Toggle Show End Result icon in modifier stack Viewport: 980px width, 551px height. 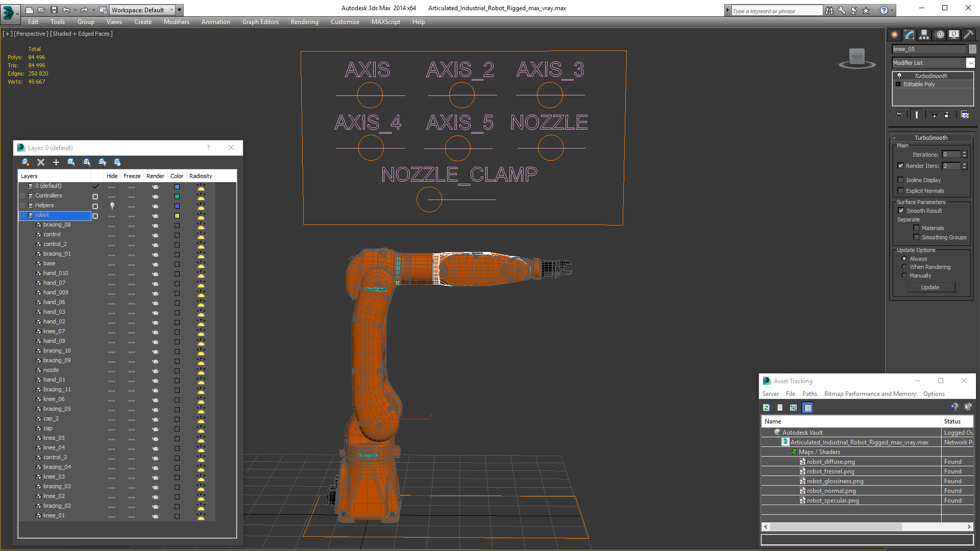917,115
